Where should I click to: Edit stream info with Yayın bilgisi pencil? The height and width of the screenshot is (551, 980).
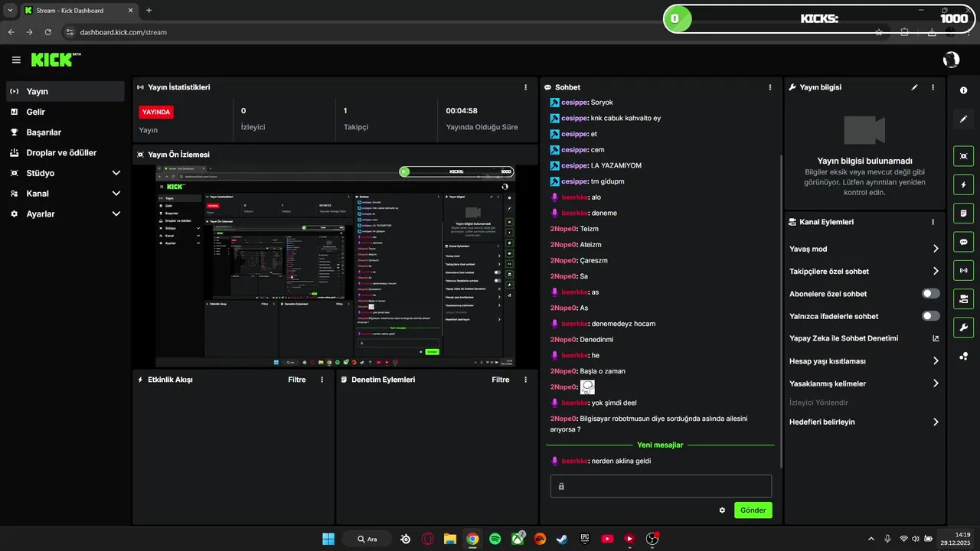point(914,87)
